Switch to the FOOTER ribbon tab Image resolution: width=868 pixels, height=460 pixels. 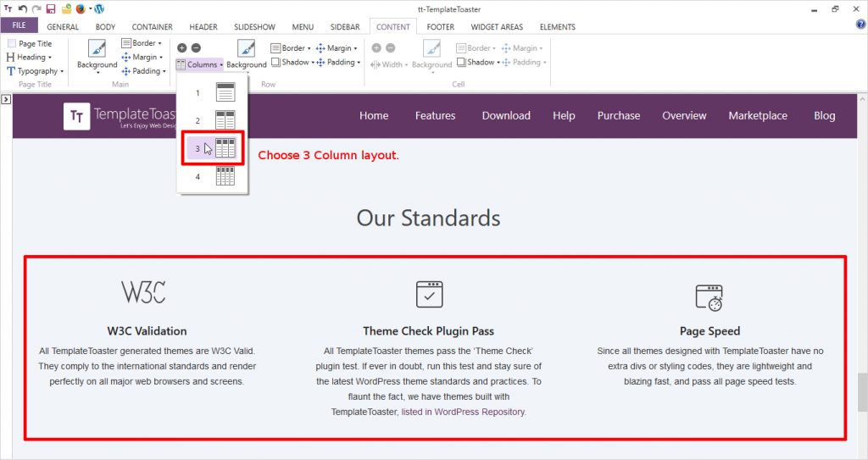point(440,26)
